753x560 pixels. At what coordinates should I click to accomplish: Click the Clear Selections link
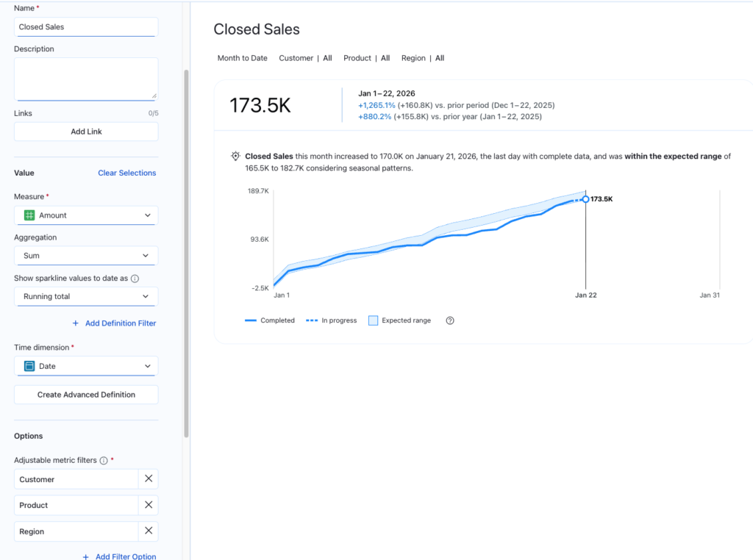coord(126,173)
